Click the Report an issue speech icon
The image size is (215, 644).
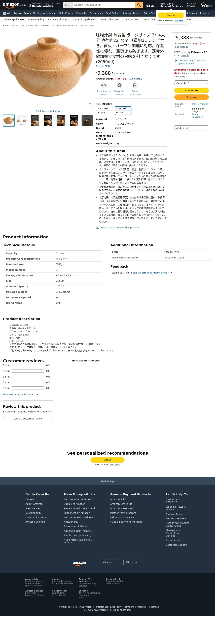(x=98, y=228)
